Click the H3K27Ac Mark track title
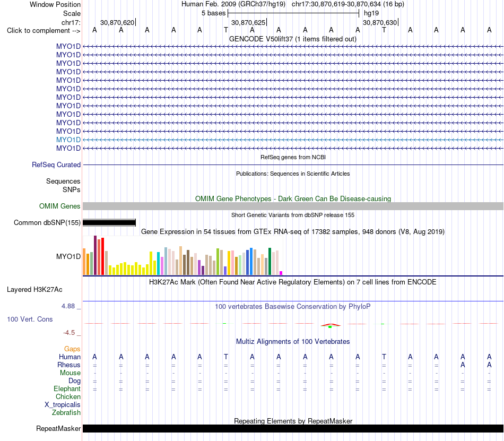This screenshot has width=504, height=441. [293, 282]
